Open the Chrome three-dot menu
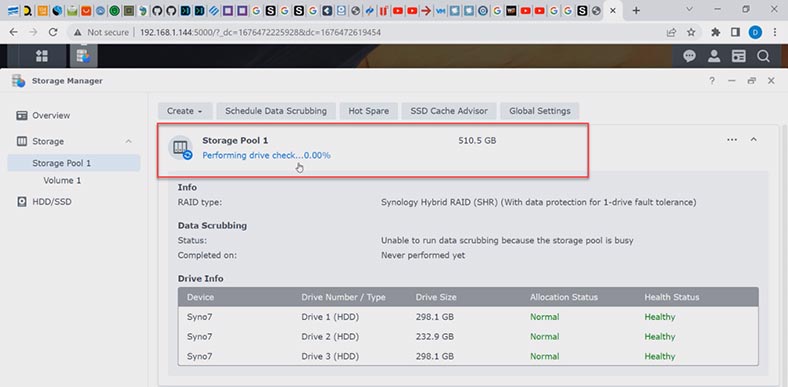Viewport: 788px width, 387px height. pyautogui.click(x=775, y=32)
